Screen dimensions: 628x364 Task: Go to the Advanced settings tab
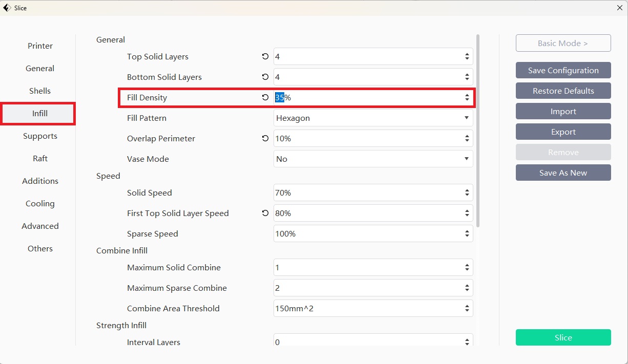click(x=40, y=226)
